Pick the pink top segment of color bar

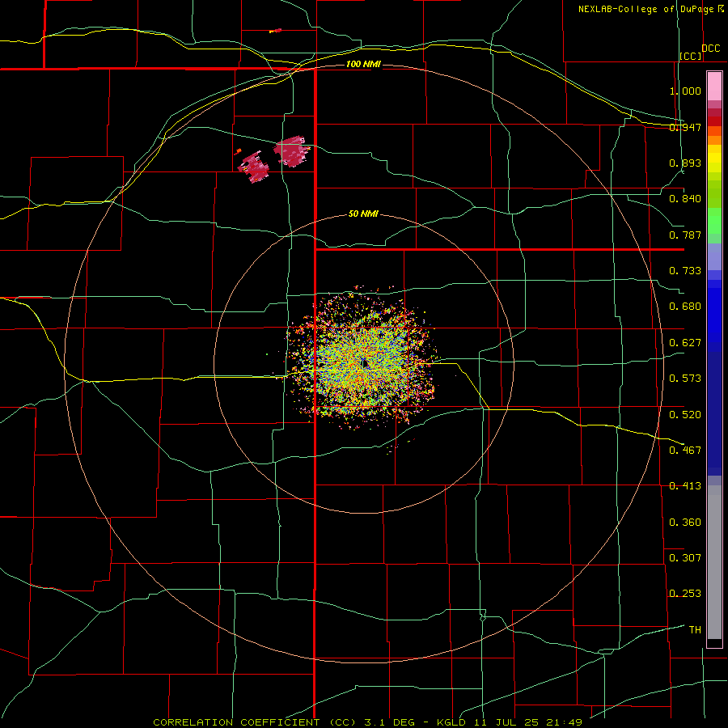coord(714,87)
